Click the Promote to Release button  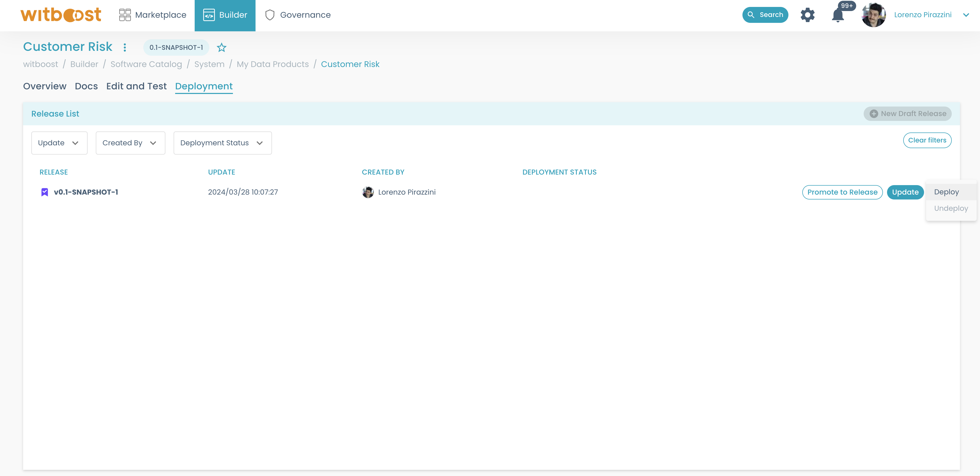pos(843,192)
